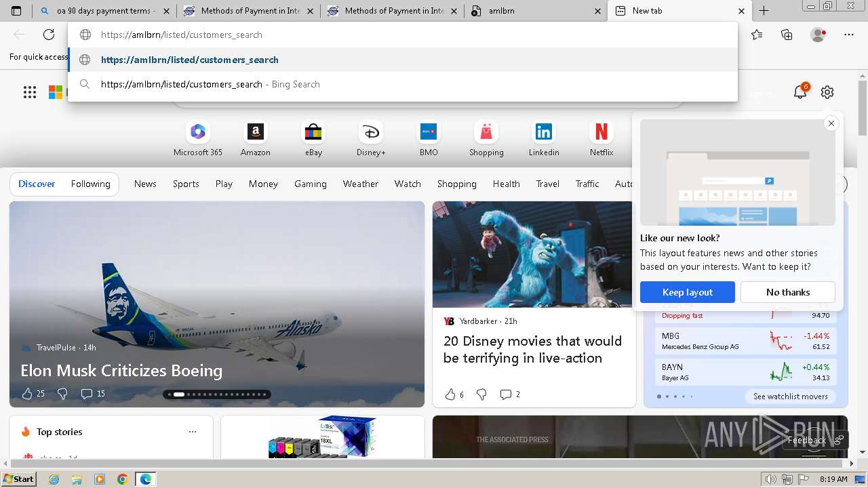Open the Travel category
Viewport: 868px width, 488px height.
(x=548, y=184)
